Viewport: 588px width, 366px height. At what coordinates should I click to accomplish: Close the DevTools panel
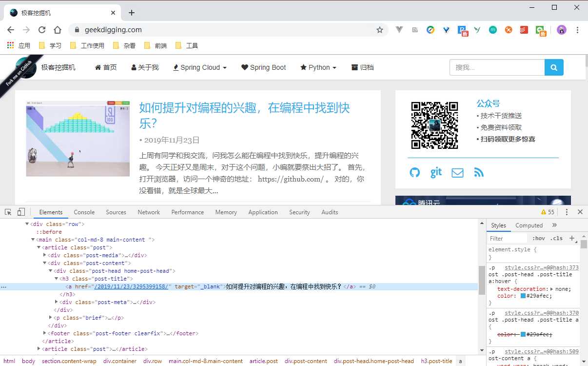point(580,212)
